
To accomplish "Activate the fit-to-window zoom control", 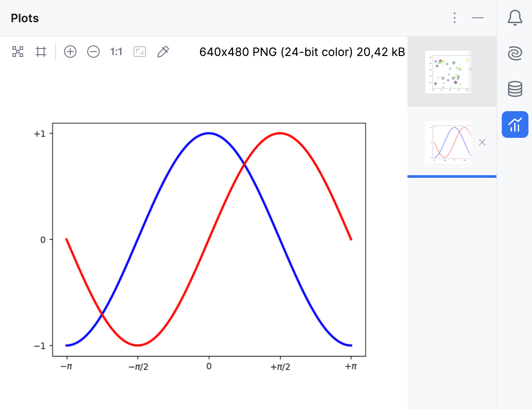I will coord(139,52).
